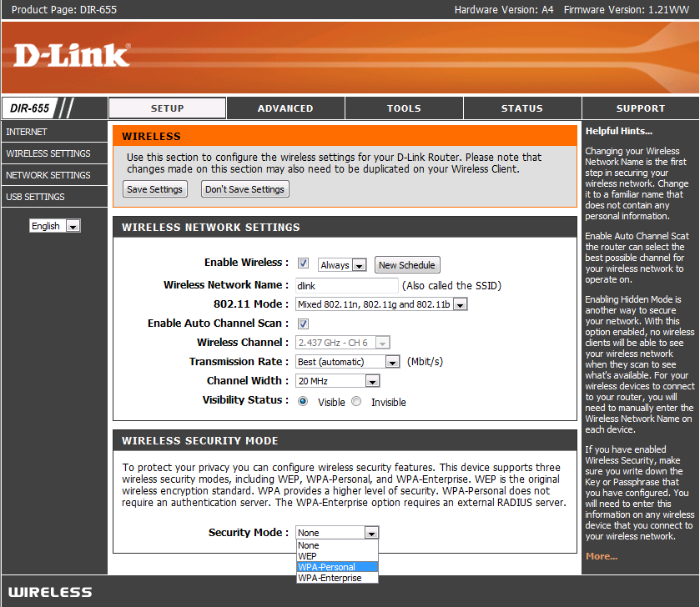
Task: Click the Firmware Version: 1.21WW text
Action: point(627,10)
